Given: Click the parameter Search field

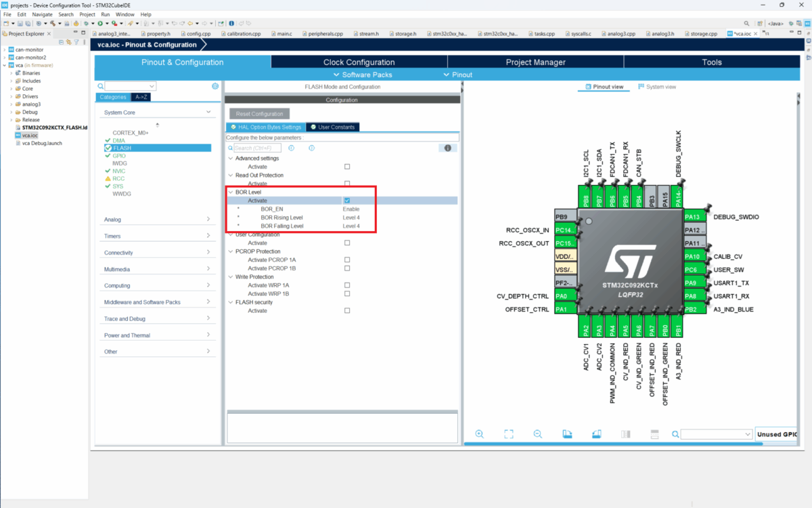Looking at the screenshot, I should click(x=257, y=148).
